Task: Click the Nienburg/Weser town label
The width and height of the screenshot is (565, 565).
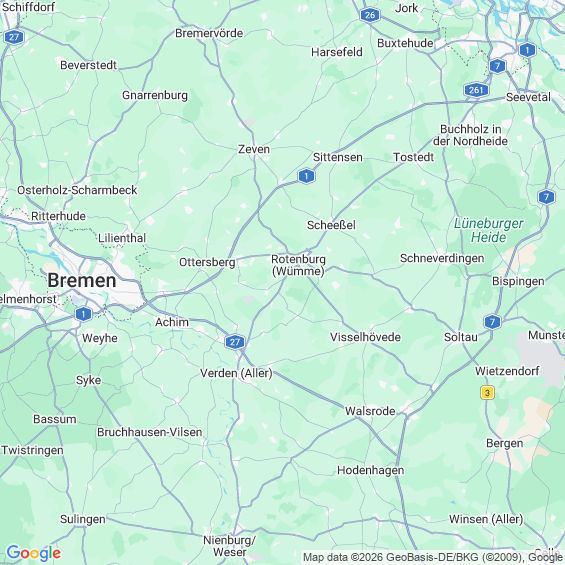Action: (x=230, y=546)
